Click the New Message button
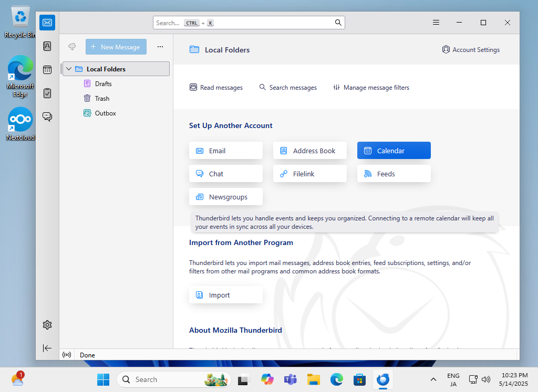The width and height of the screenshot is (538, 392). [x=116, y=47]
